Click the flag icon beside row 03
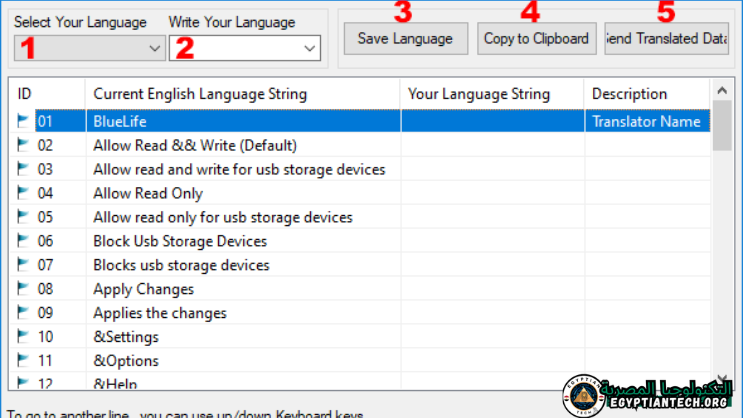The width and height of the screenshot is (743, 418). point(24,169)
